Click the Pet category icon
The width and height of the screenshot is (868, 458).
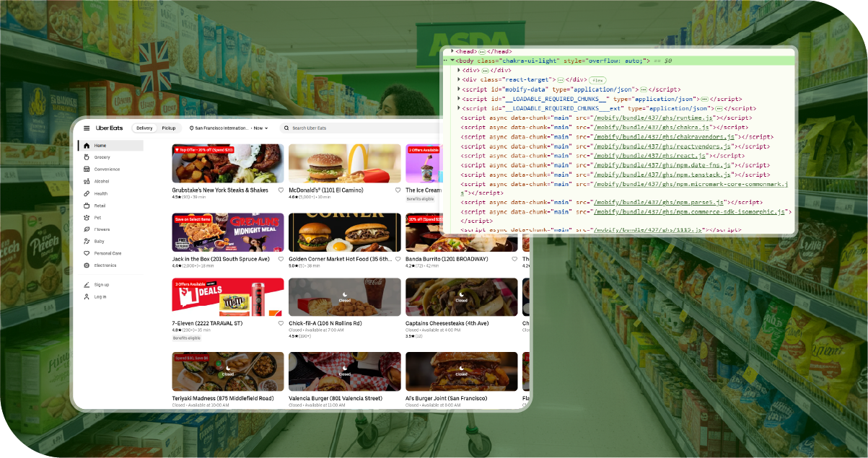pyautogui.click(x=85, y=218)
